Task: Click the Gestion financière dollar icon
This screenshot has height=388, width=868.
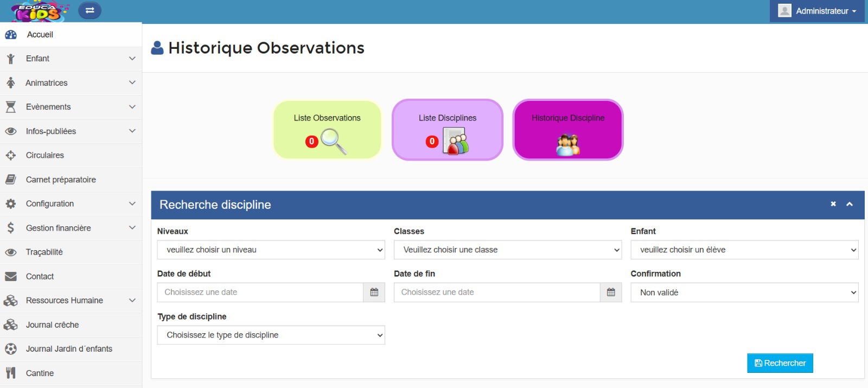Action: point(11,228)
